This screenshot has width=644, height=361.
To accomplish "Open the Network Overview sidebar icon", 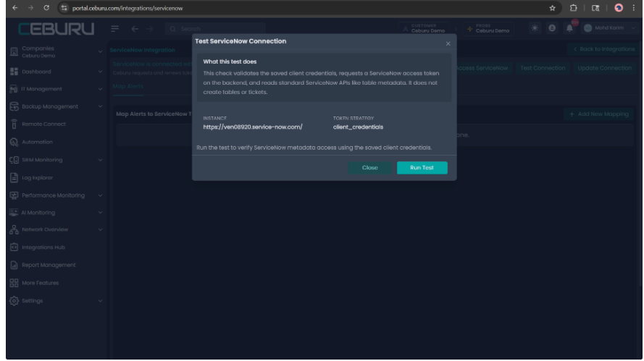I will [14, 230].
